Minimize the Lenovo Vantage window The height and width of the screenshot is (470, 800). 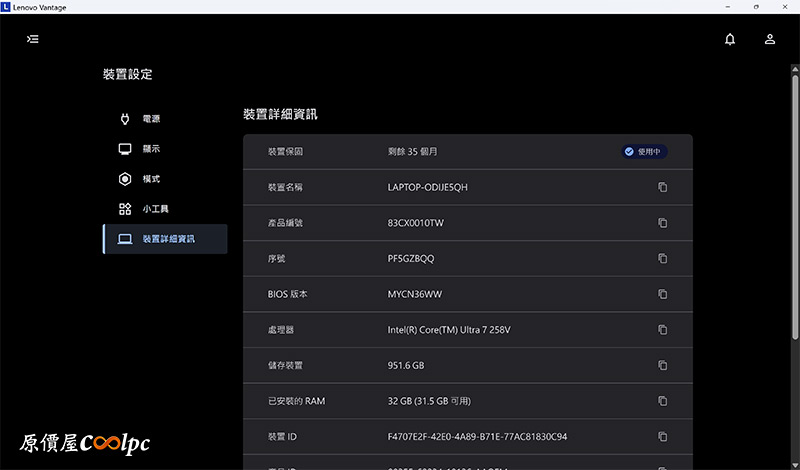coord(728,7)
